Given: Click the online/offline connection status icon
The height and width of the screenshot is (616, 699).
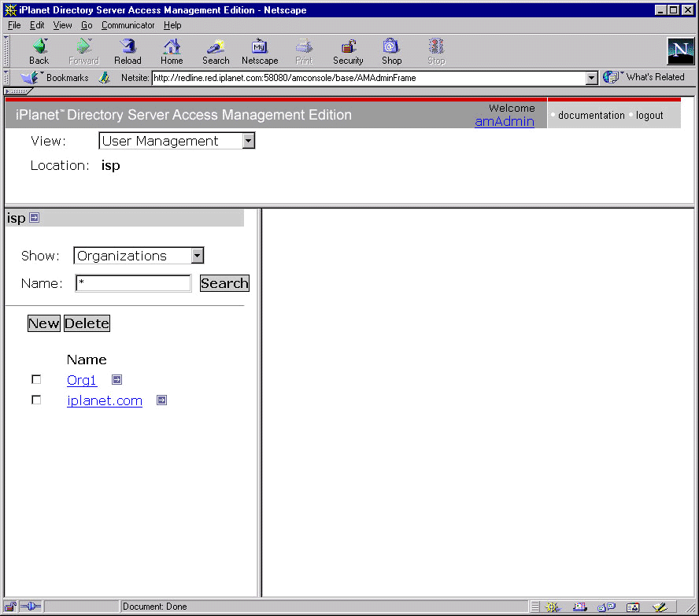Looking at the screenshot, I should [x=31, y=607].
